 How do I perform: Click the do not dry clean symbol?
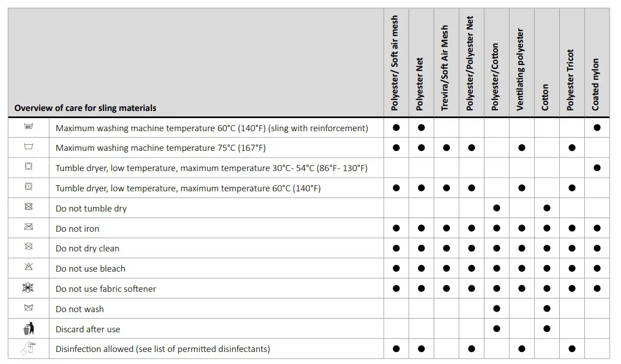[x=29, y=248]
